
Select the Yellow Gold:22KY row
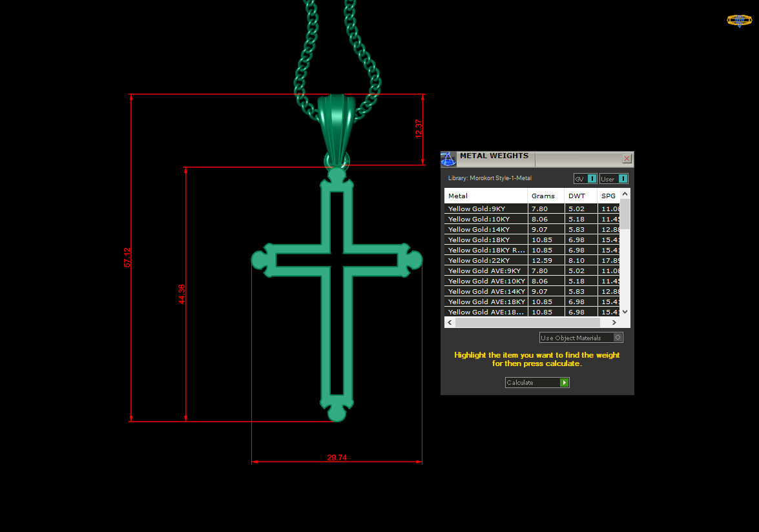coord(532,260)
